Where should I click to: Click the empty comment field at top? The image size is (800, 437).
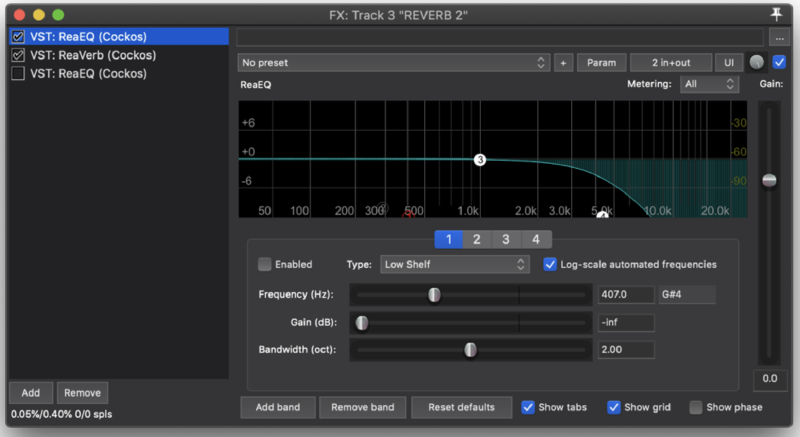click(x=500, y=37)
